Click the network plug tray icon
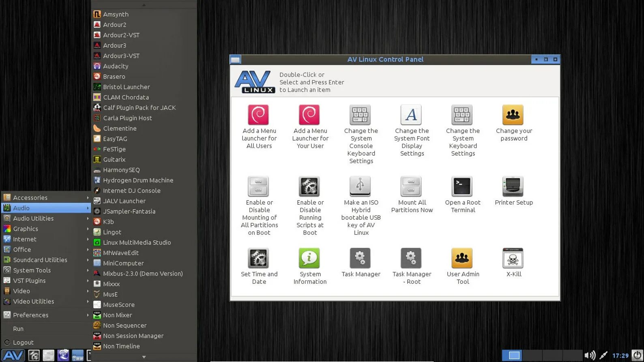Image resolution: width=644 pixels, height=362 pixels. pyautogui.click(x=603, y=356)
